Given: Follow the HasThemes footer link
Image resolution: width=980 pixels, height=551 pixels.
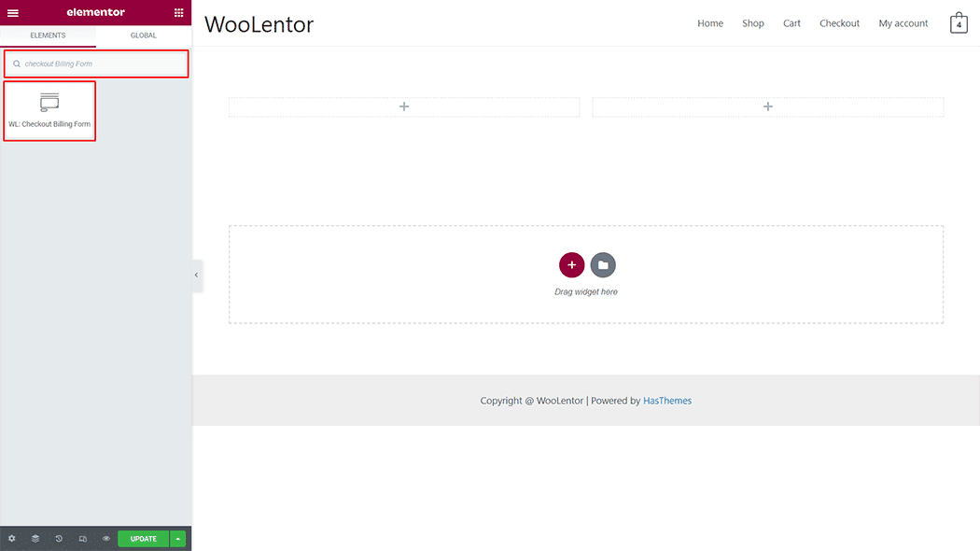Looking at the screenshot, I should [x=667, y=401].
